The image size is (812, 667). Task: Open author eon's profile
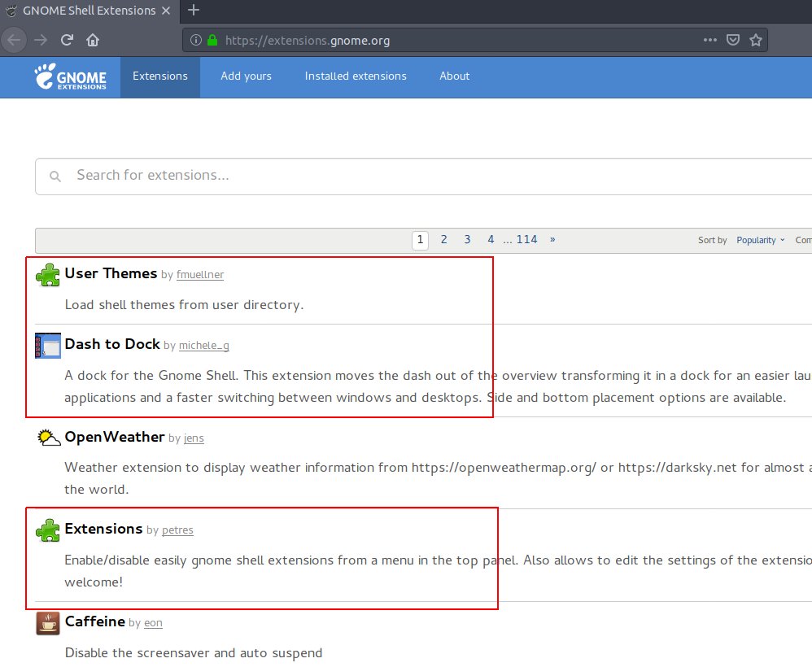[153, 623]
